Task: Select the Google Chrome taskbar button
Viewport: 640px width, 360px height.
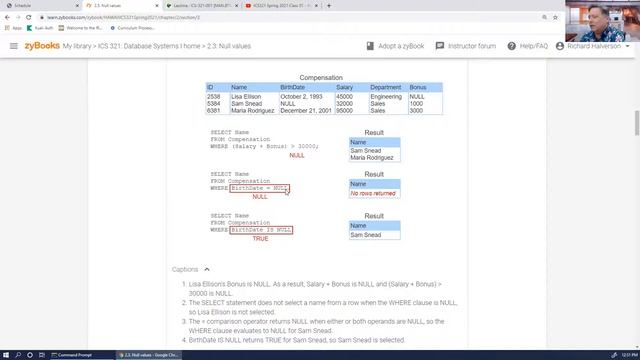Action: [x=149, y=355]
